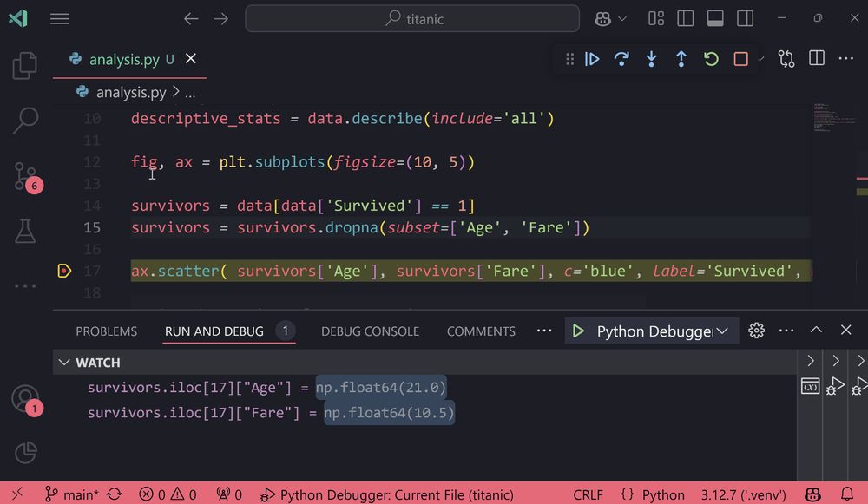The width and height of the screenshot is (868, 504).
Task: Synchronize changes in the status bar
Action: (115, 494)
